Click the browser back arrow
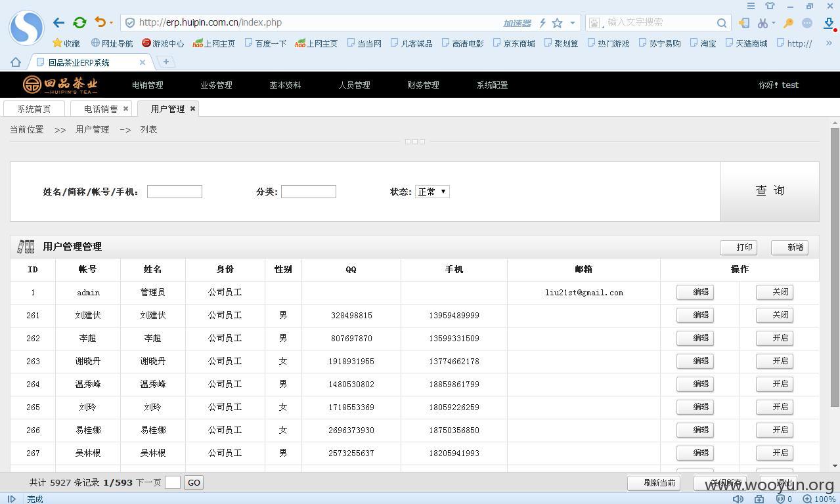The width and height of the screenshot is (840, 504). click(x=58, y=22)
